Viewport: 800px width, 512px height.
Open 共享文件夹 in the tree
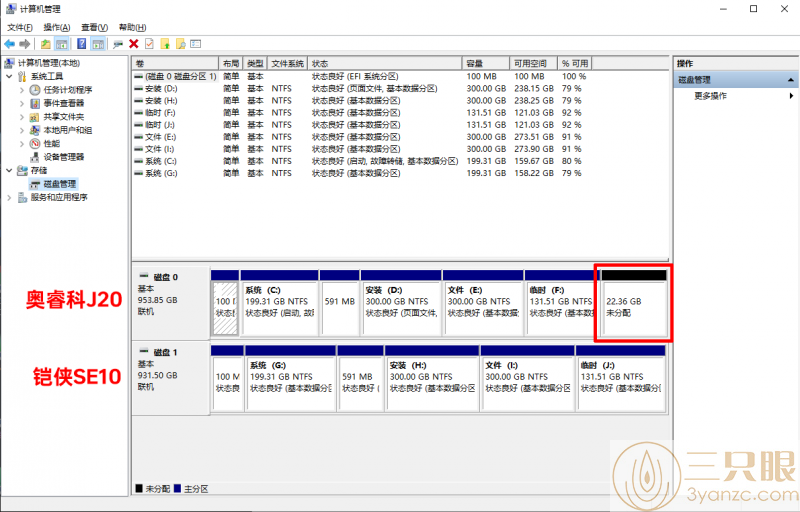64,117
